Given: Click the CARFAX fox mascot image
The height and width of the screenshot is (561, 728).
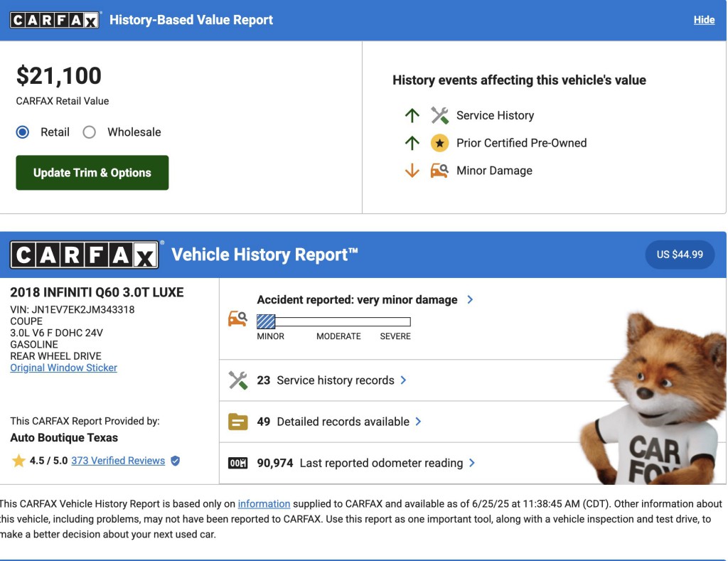Looking at the screenshot, I should (x=653, y=400).
